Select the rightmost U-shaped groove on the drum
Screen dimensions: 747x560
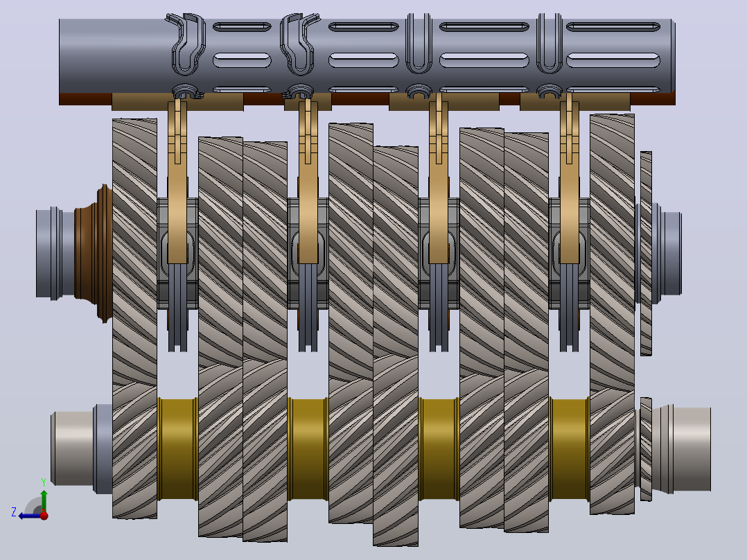pos(550,43)
